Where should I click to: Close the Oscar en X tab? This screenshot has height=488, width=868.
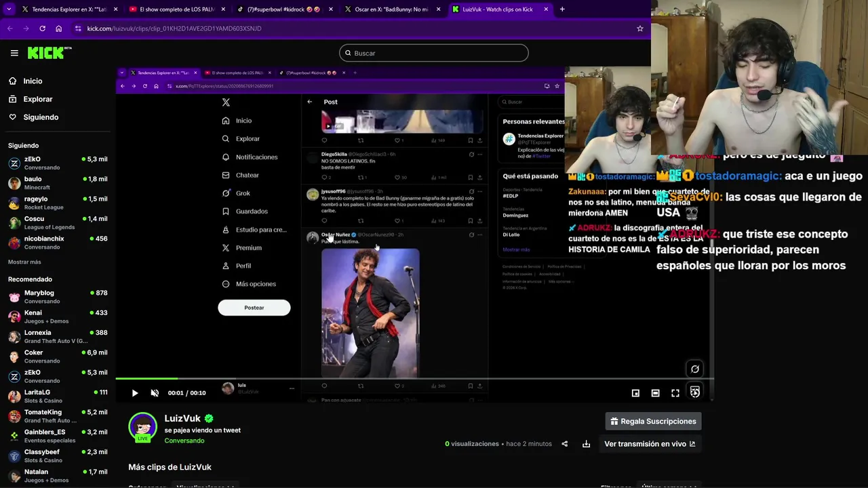[438, 9]
